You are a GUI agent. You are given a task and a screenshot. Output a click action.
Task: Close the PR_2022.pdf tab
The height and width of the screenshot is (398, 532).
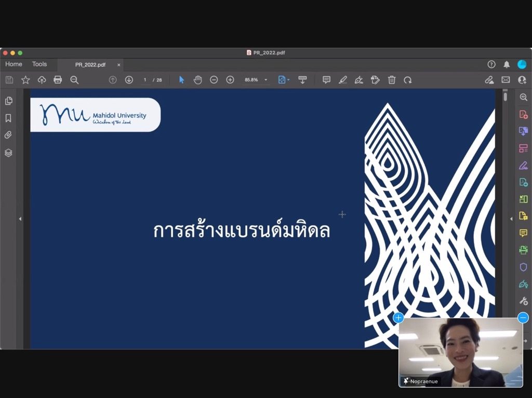click(x=119, y=65)
